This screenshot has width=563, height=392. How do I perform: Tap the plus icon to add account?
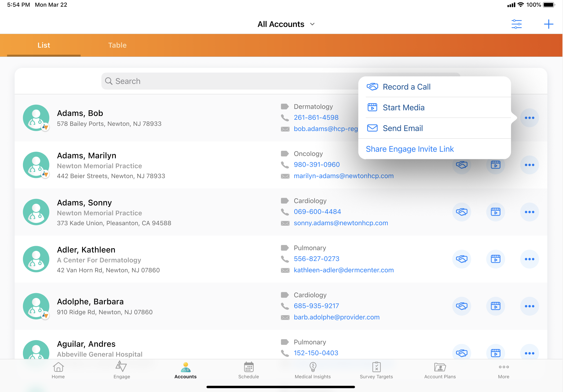point(548,24)
